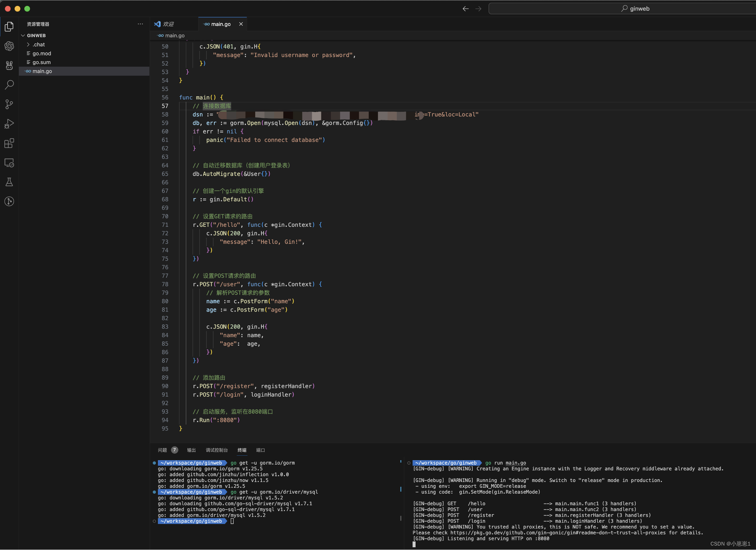Switch to the 欢迎 welcome tab
This screenshot has width=756, height=550.
tap(174, 24)
